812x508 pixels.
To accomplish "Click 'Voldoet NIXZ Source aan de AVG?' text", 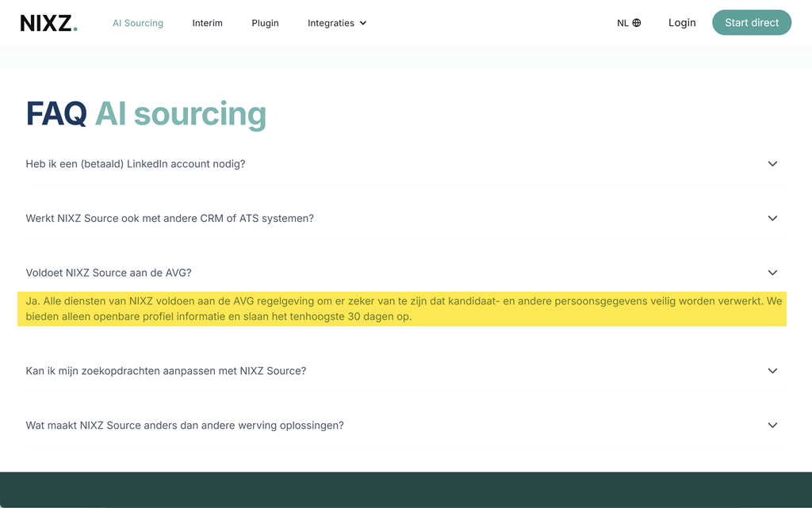I will (109, 273).
